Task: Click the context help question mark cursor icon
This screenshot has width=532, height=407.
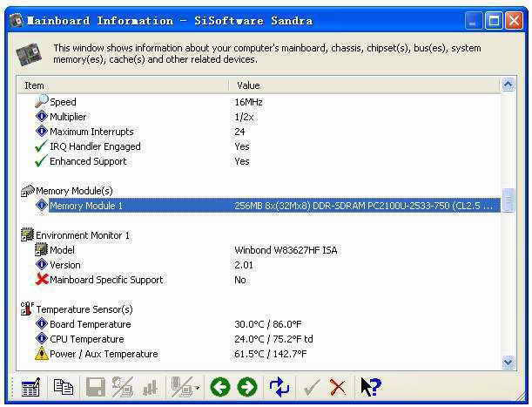Action: (370, 387)
